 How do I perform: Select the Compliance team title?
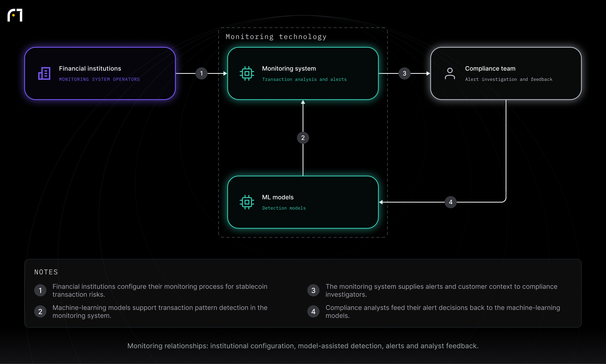click(490, 69)
